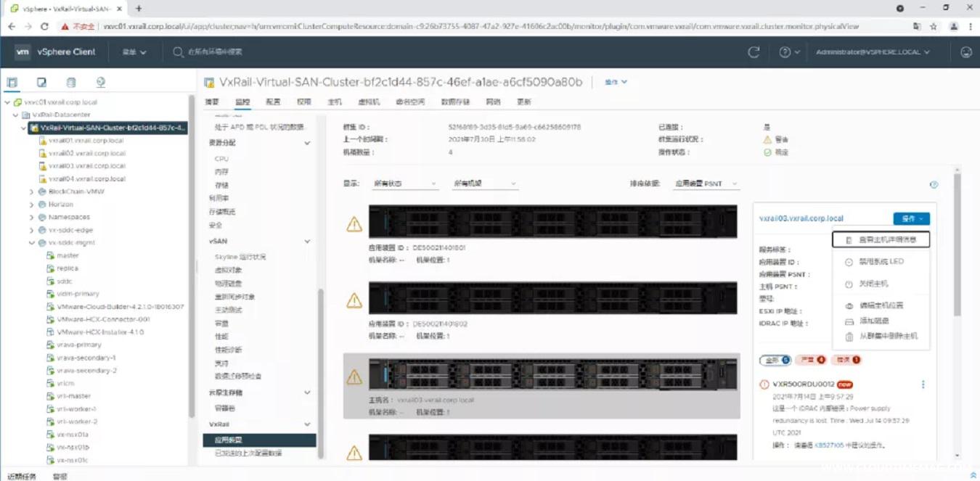
Task: Expand the BlockChain-VMW resource pool
Action: coord(32,192)
